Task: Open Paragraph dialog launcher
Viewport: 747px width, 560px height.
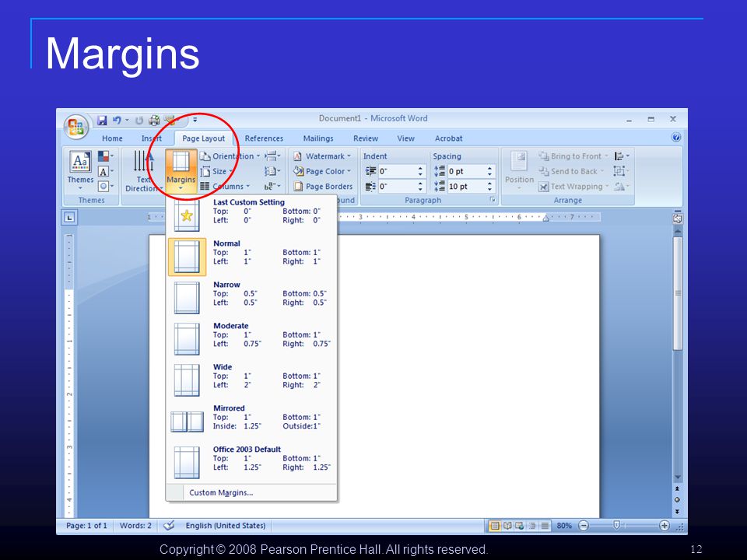Action: pyautogui.click(x=493, y=200)
